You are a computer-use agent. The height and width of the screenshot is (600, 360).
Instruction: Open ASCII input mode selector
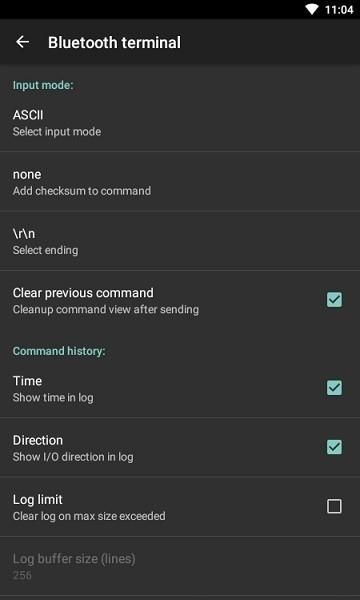pyautogui.click(x=180, y=122)
